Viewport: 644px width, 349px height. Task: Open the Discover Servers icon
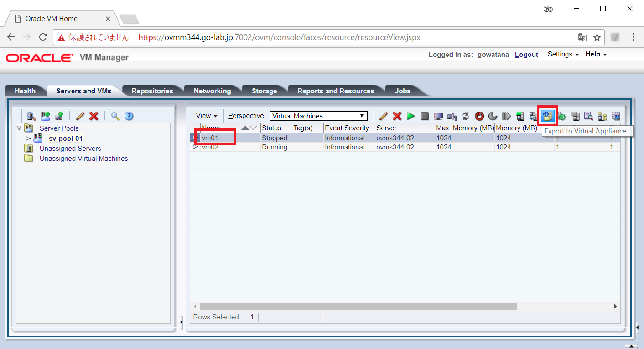pyautogui.click(x=31, y=116)
